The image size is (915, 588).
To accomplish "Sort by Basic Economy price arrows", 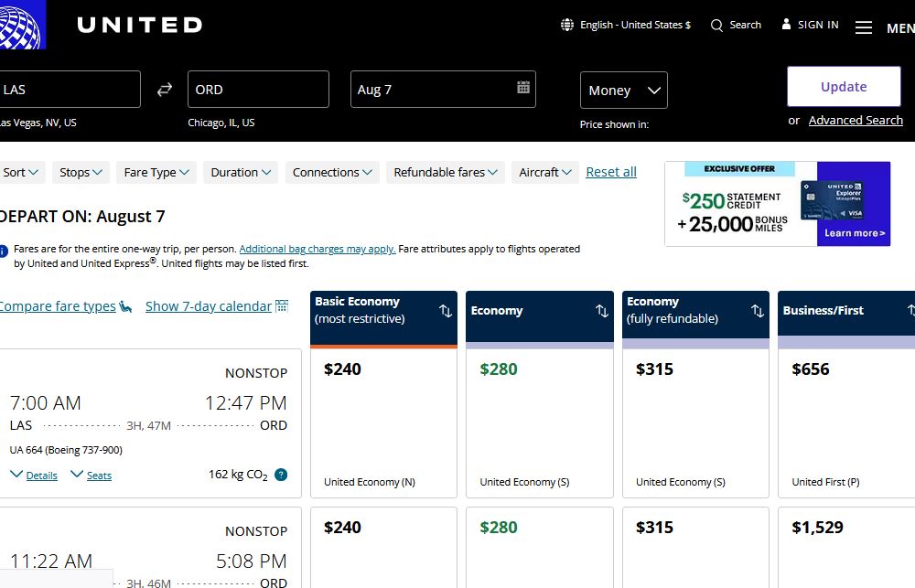I will 446,311.
